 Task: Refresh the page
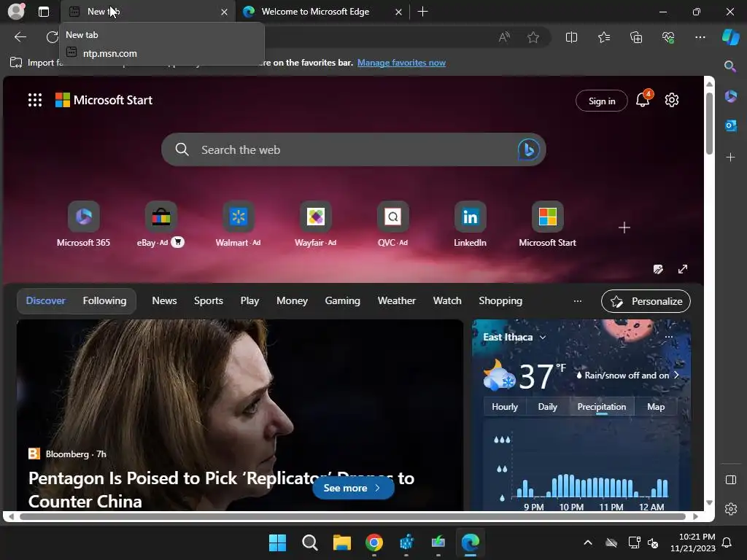52,37
